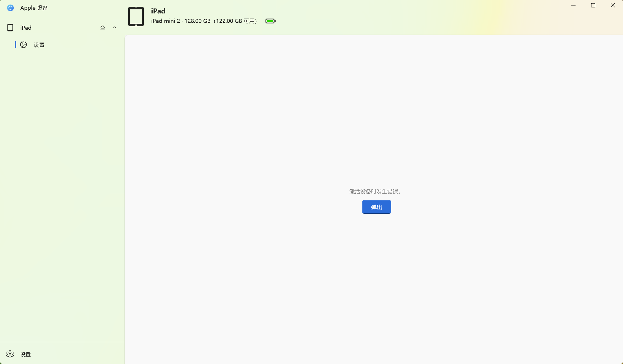This screenshot has width=623, height=364.
Task: Click the large iPad icon in header
Action: [136, 17]
